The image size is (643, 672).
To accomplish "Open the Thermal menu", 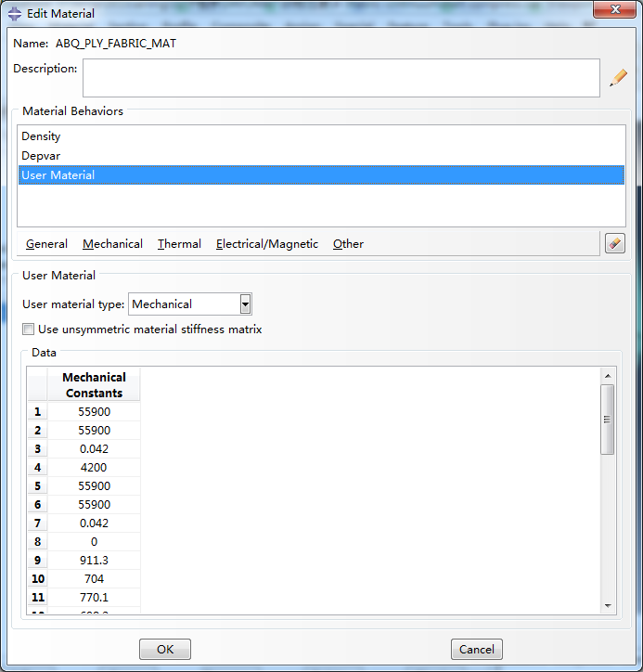I will (x=179, y=244).
